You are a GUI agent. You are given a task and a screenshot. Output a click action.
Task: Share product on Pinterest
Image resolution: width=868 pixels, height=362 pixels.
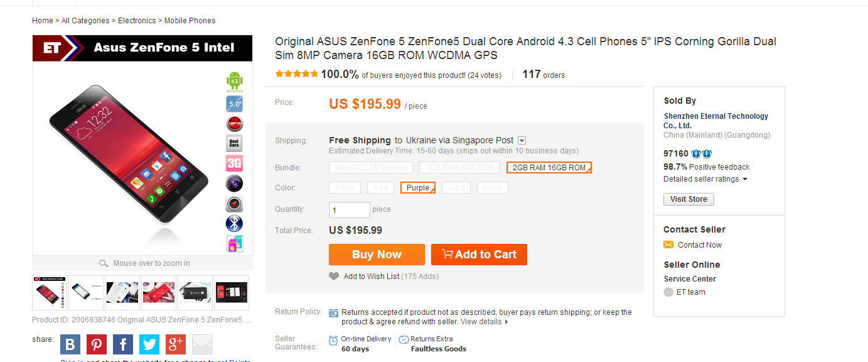click(97, 344)
